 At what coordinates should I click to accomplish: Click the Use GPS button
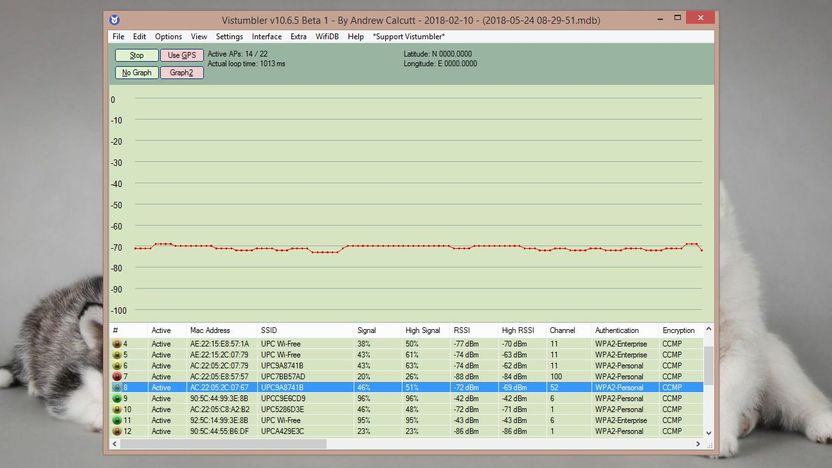coord(182,55)
